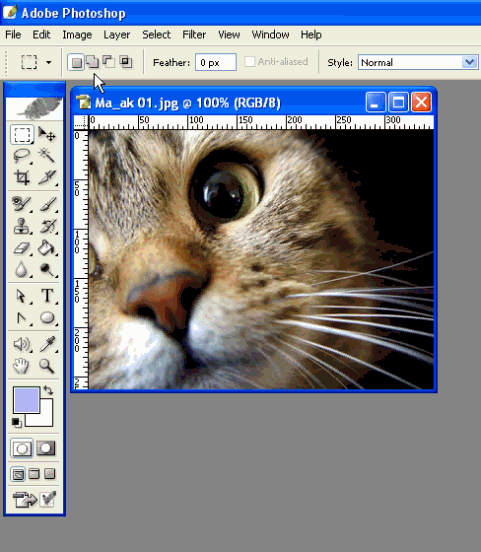Click the lavender foreground color swatch
The width and height of the screenshot is (481, 552).
pos(26,400)
